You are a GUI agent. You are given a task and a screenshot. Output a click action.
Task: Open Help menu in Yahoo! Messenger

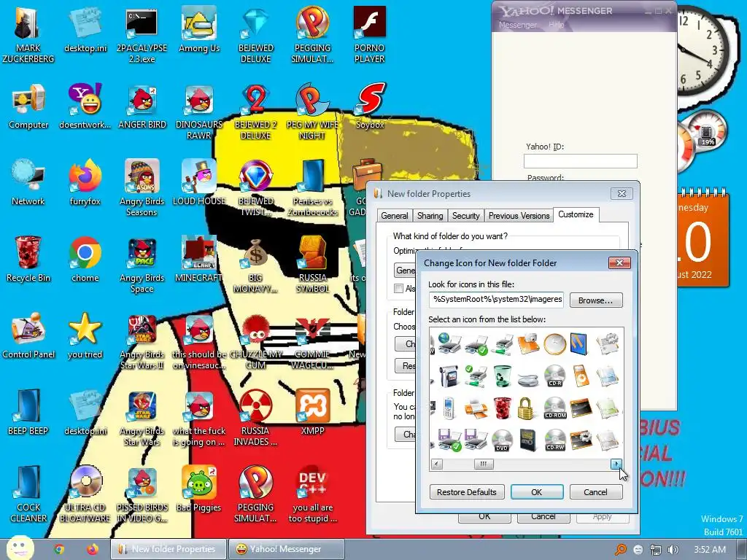click(x=556, y=25)
